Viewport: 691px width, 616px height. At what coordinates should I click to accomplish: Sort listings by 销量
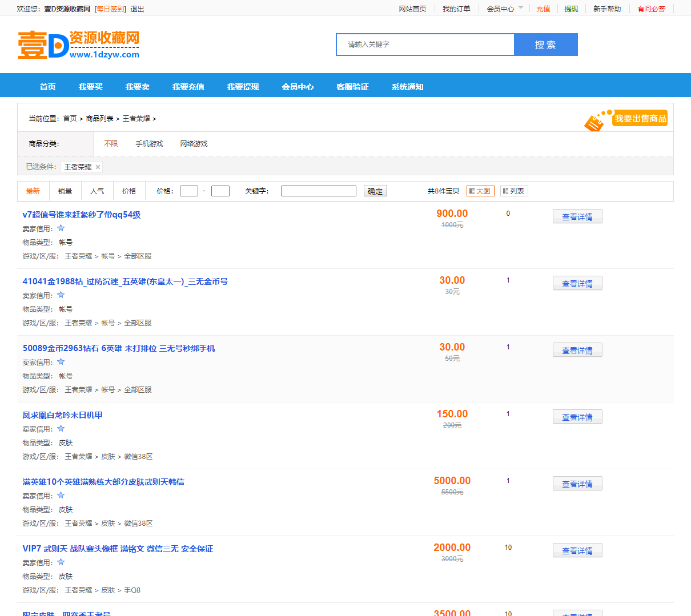(x=65, y=191)
